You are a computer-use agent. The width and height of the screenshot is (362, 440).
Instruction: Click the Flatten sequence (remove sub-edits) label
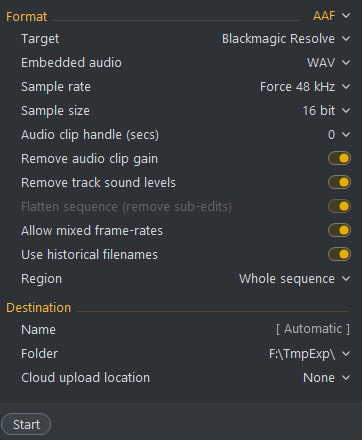[126, 207]
